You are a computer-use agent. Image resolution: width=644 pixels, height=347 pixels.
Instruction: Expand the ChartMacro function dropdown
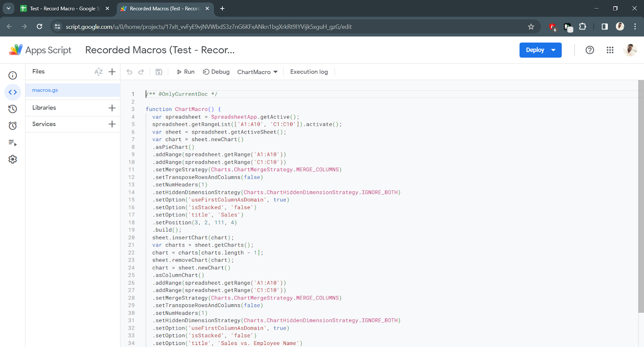pos(257,72)
